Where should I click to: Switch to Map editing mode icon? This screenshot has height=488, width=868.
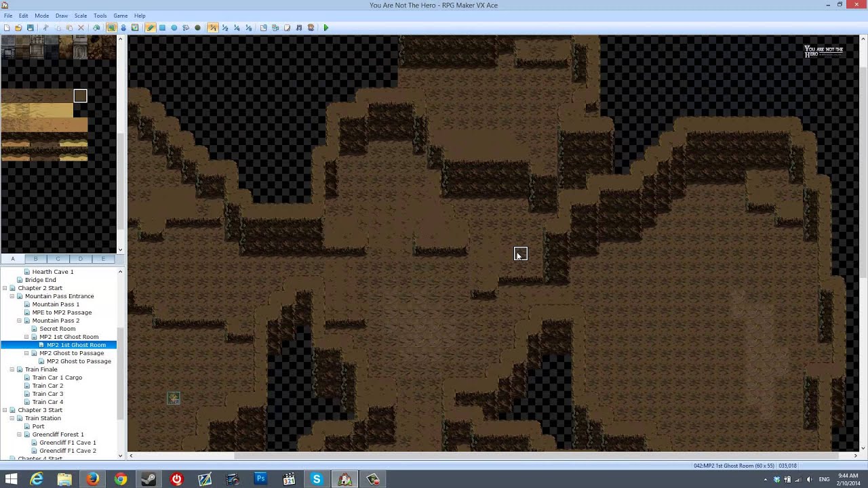[112, 28]
